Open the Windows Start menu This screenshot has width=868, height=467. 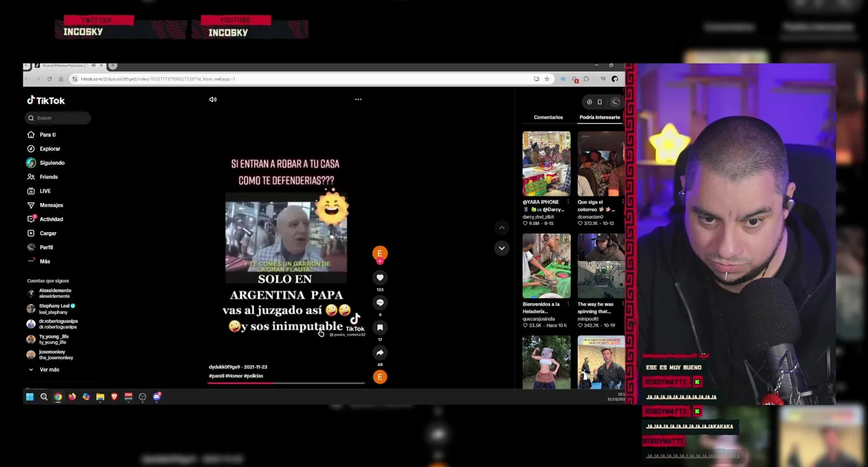point(30,397)
